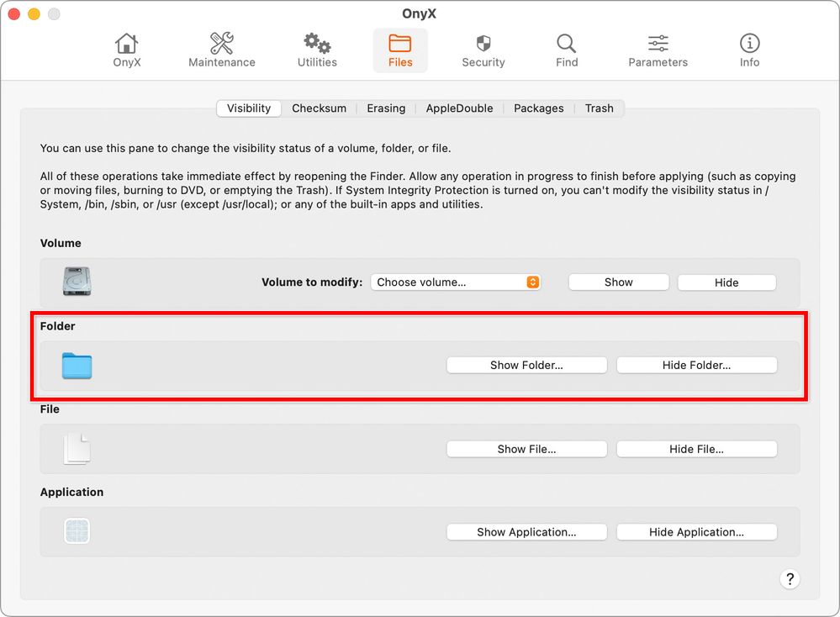Click the blue folder icon
Image resolution: width=840 pixels, height=617 pixels.
coord(77,366)
